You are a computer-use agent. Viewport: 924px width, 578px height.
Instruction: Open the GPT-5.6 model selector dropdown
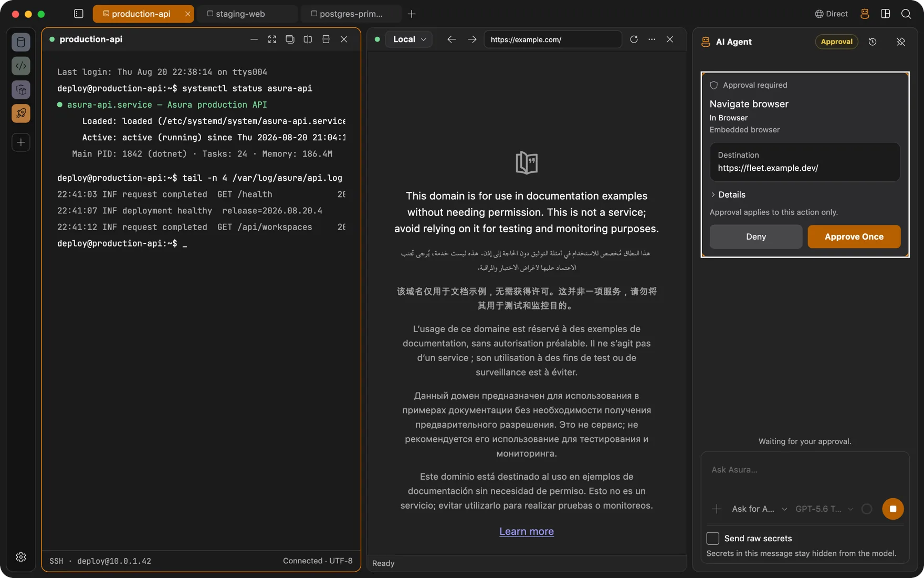click(824, 509)
